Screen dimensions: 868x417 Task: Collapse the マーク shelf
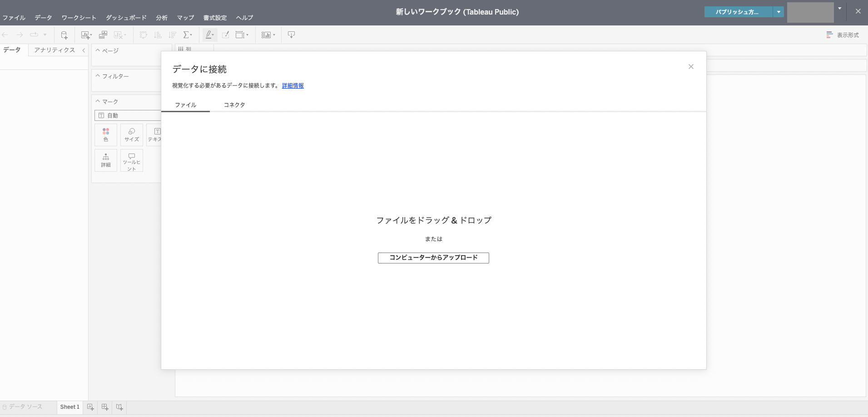(x=97, y=101)
